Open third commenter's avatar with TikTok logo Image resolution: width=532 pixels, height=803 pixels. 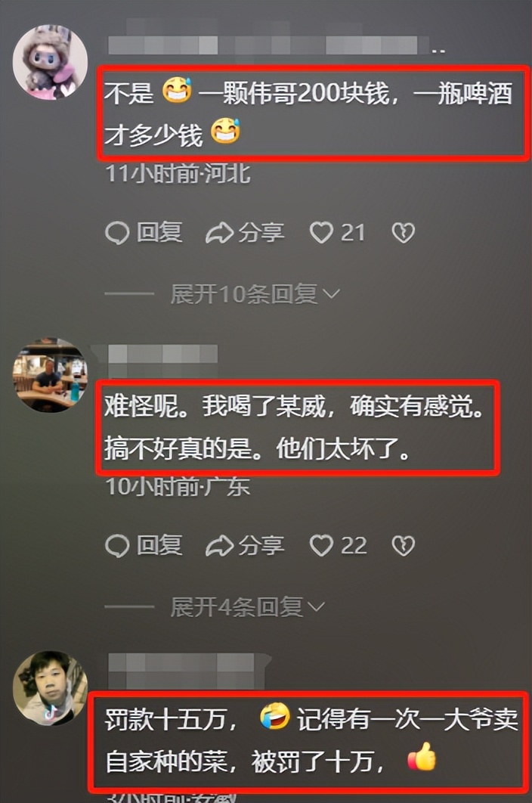tap(50, 688)
